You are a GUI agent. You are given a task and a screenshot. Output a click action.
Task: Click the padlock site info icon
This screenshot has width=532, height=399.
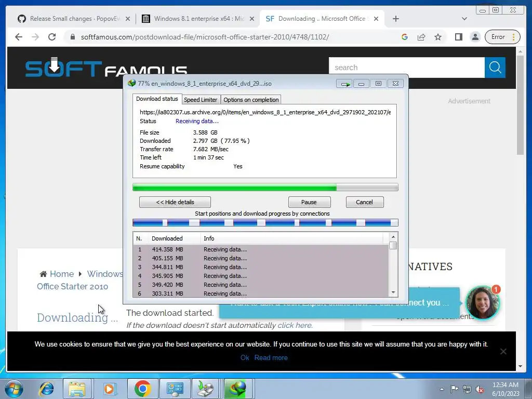tap(72, 37)
